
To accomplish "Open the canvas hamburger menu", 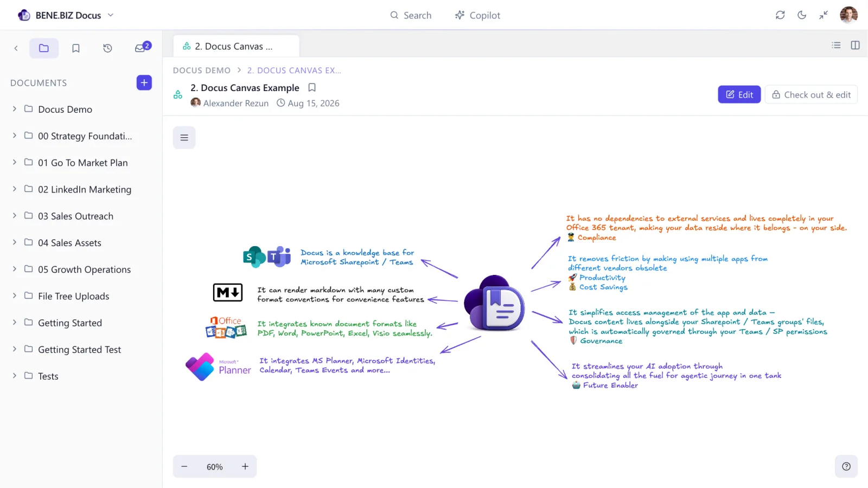I will [184, 138].
